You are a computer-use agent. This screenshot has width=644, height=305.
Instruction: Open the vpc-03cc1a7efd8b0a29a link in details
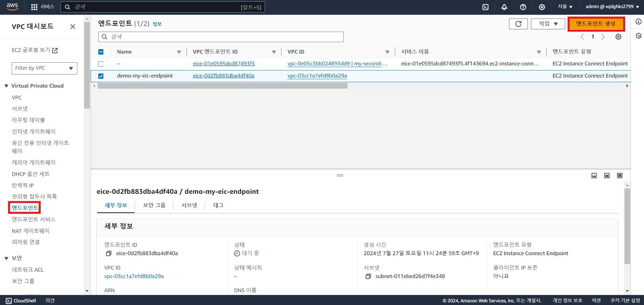coord(134,276)
